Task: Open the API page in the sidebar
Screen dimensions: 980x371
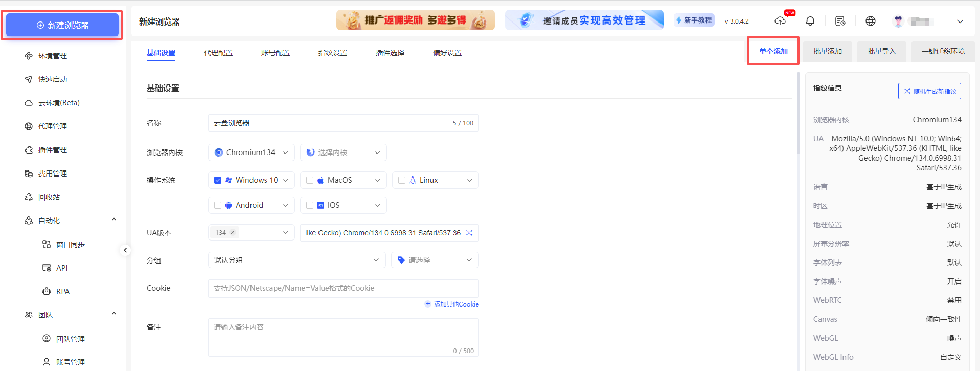Action: (55, 268)
